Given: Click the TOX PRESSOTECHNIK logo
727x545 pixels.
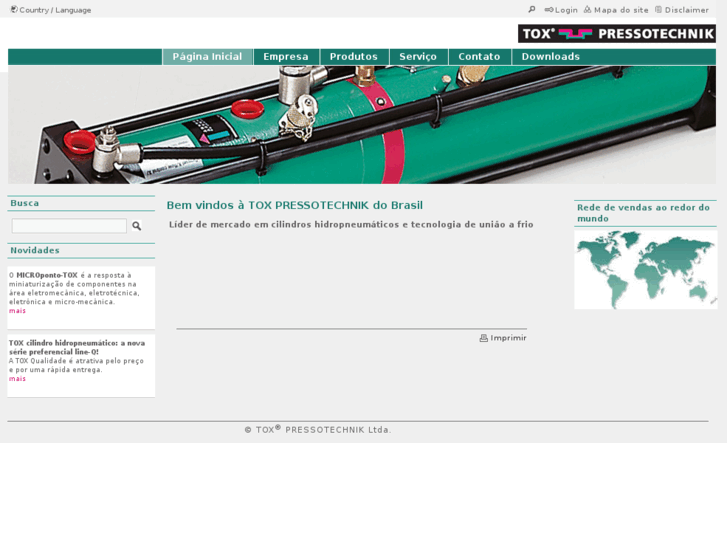Looking at the screenshot, I should [617, 33].
